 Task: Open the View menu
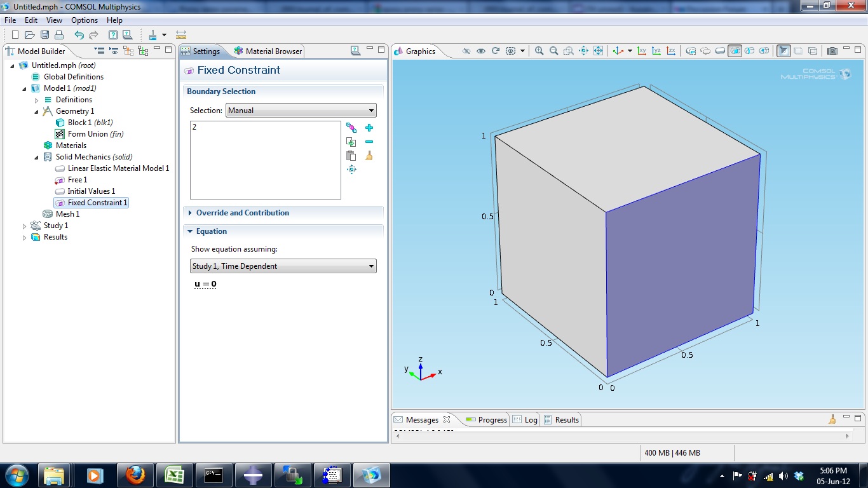tap(54, 20)
